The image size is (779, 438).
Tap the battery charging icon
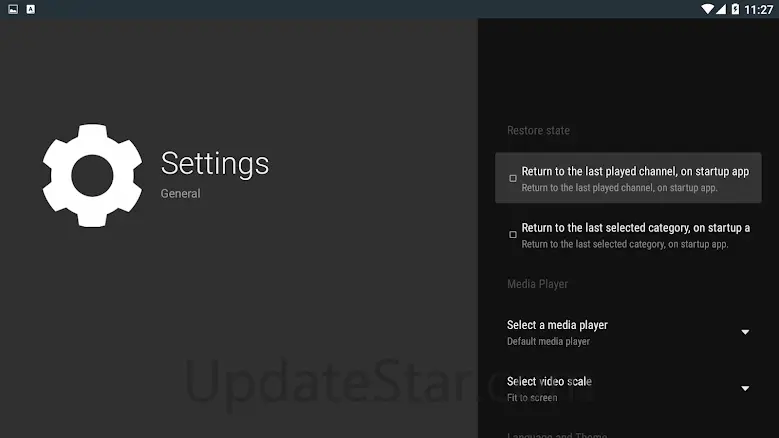[735, 9]
